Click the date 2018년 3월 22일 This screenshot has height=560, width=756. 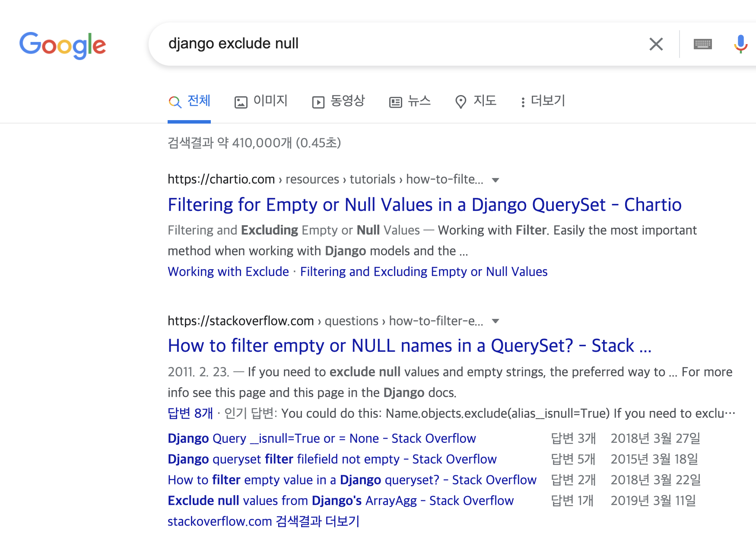pyautogui.click(x=656, y=480)
